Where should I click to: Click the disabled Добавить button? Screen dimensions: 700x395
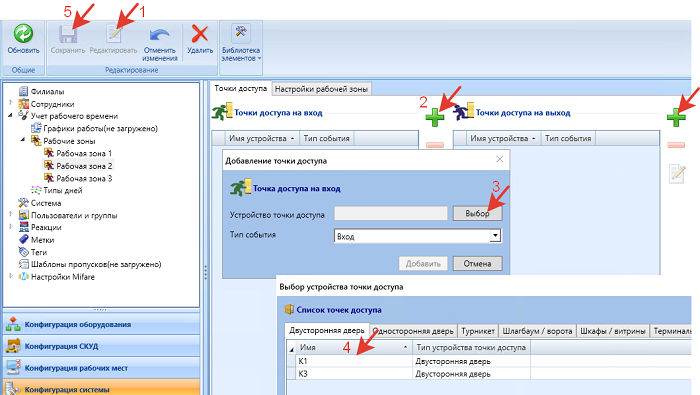[x=423, y=263]
